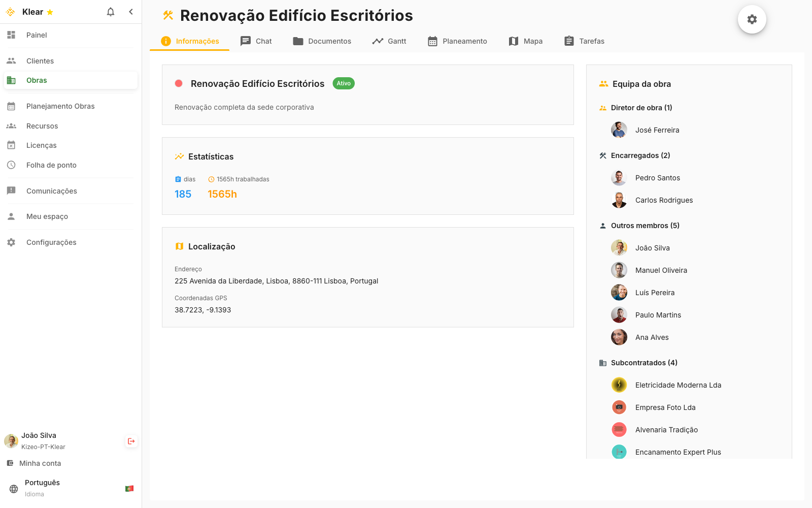This screenshot has height=508, width=812.
Task: Collapse the sidebar with the chevron
Action: click(x=131, y=12)
